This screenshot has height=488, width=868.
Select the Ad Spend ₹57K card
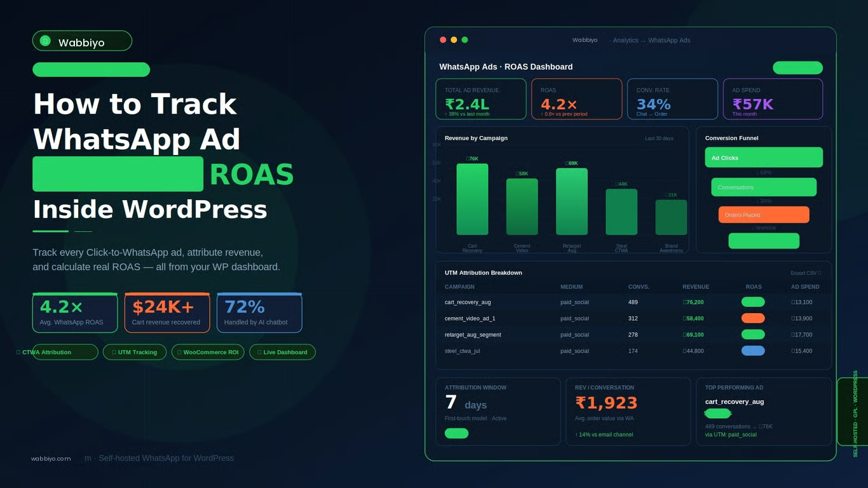tap(773, 99)
